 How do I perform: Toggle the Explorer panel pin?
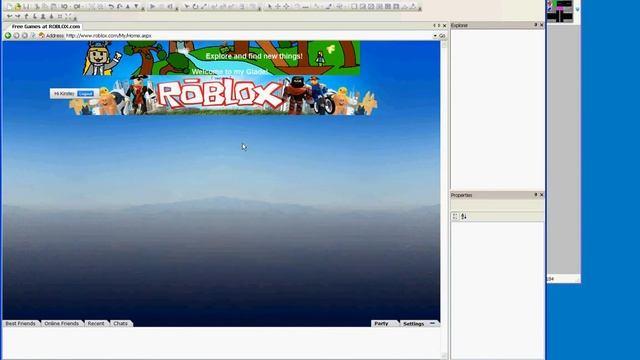(536, 25)
